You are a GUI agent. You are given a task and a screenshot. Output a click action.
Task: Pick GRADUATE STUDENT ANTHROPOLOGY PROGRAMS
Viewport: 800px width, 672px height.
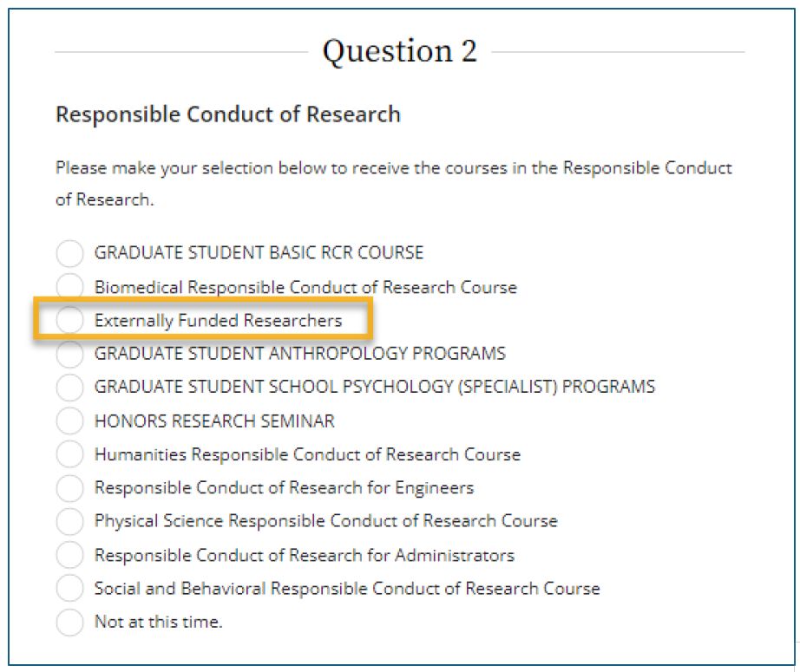click(x=69, y=354)
